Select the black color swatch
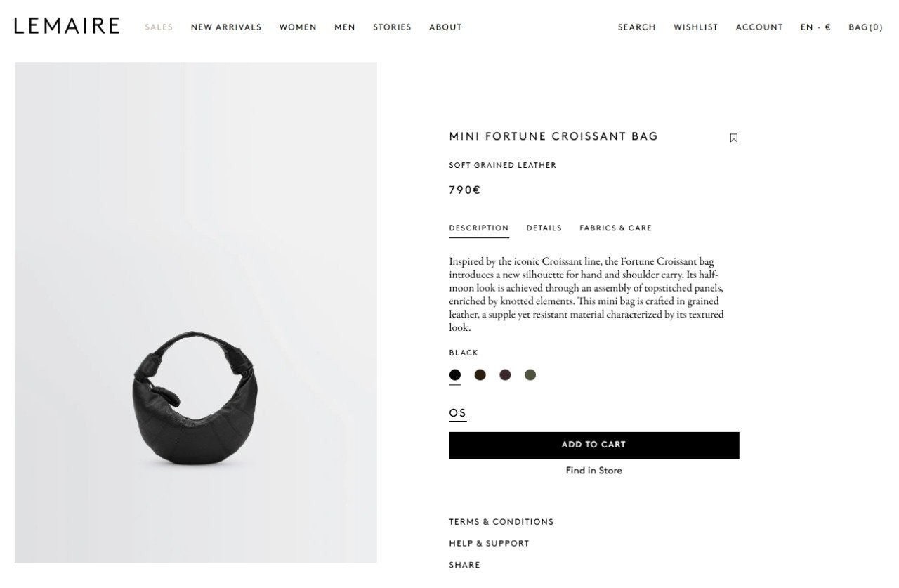 [455, 375]
